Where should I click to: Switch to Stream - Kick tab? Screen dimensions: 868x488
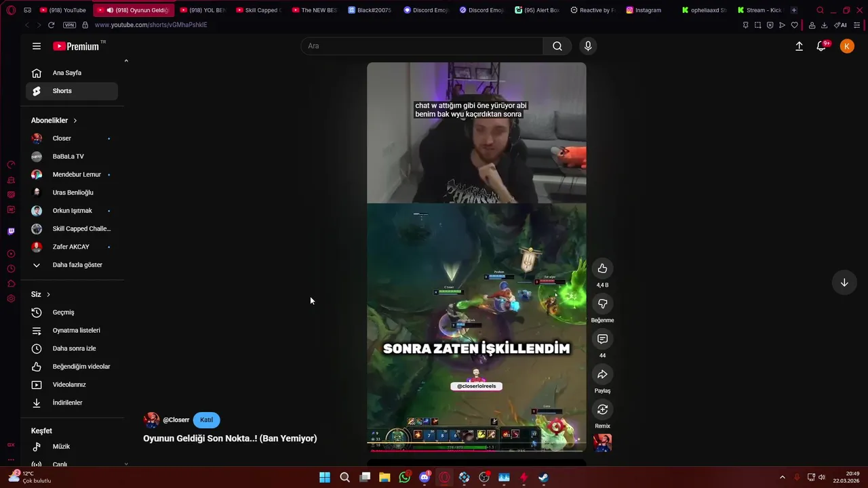point(759,10)
